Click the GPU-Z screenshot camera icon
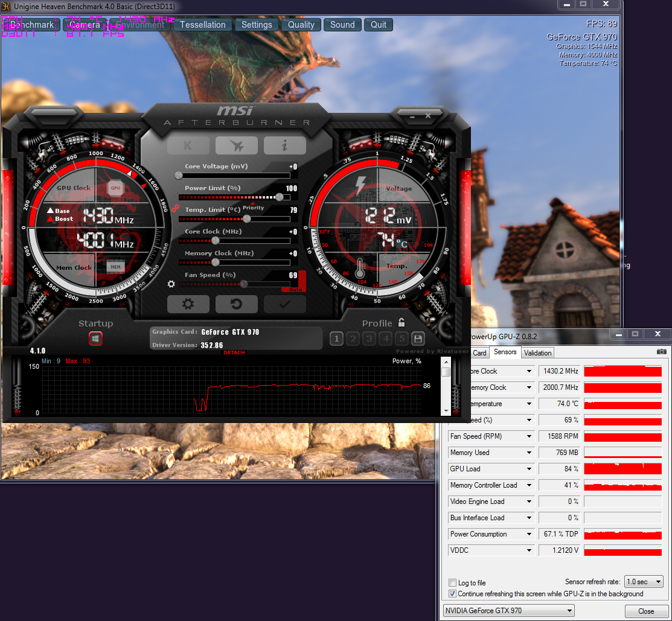This screenshot has width=672, height=621. [x=661, y=352]
